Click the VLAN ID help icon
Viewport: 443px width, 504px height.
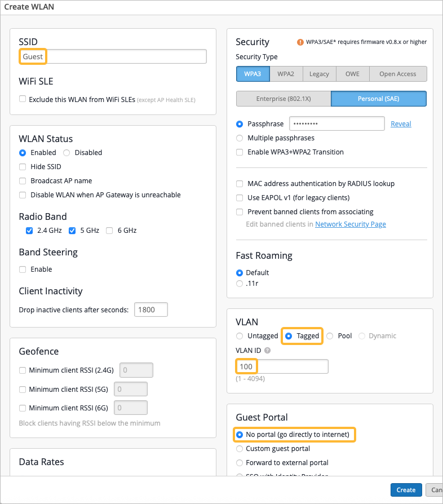point(267,351)
